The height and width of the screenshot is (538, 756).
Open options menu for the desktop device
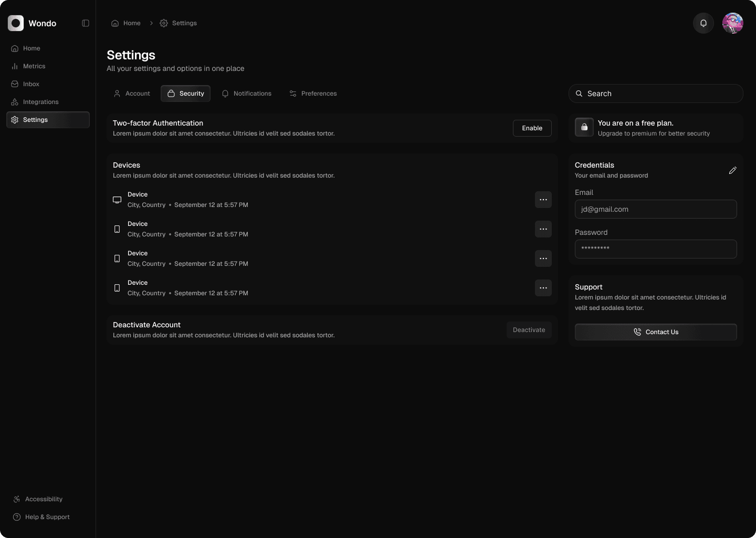[x=543, y=200]
